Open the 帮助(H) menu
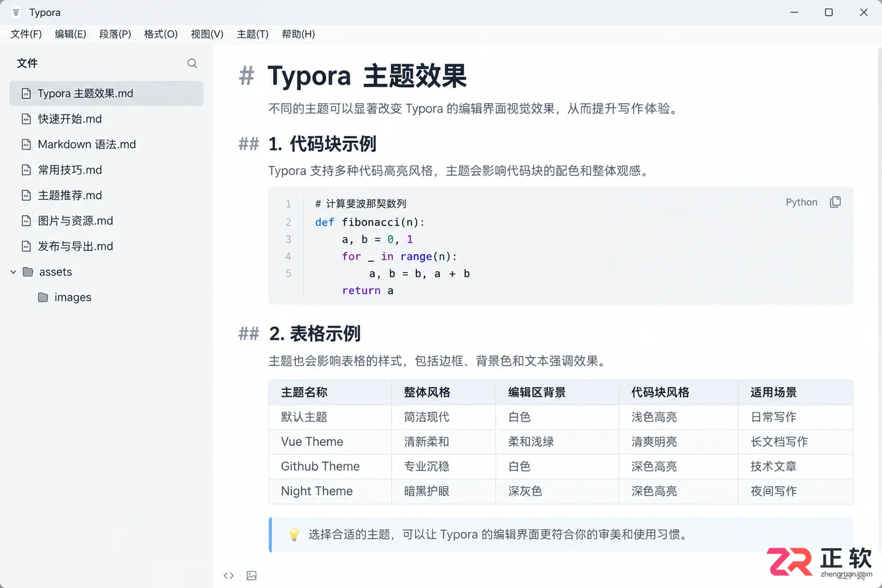The width and height of the screenshot is (882, 588). 298,34
